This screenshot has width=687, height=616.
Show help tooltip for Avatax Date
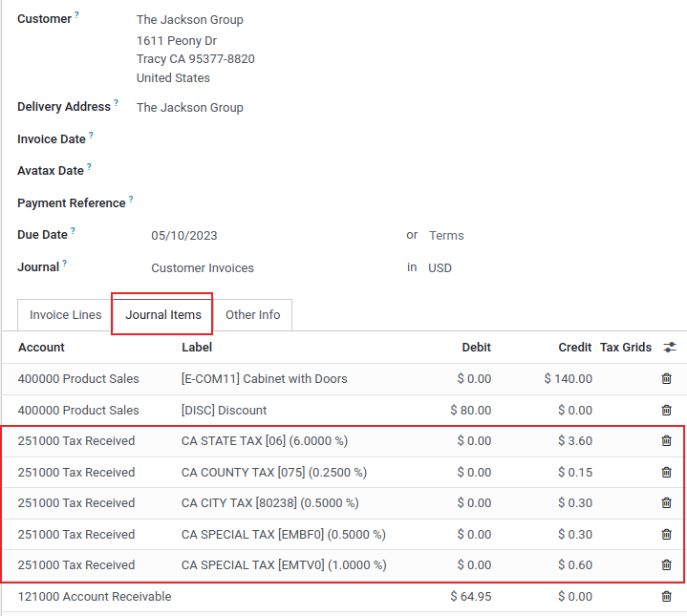tap(89, 167)
